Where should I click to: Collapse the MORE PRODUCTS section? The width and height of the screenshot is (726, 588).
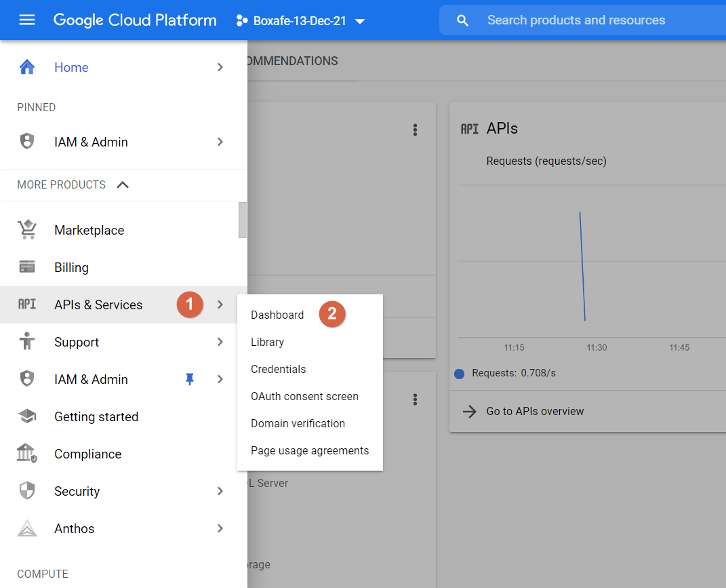coord(123,184)
